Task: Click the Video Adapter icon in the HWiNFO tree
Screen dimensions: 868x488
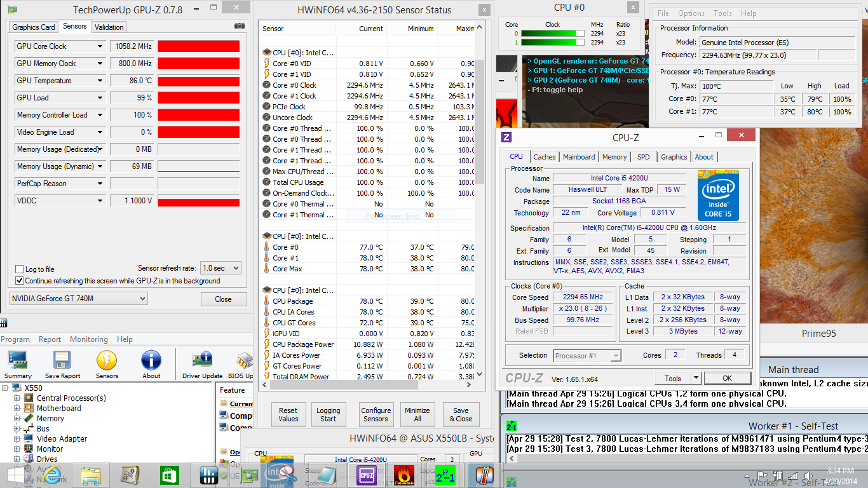Action: (x=29, y=438)
